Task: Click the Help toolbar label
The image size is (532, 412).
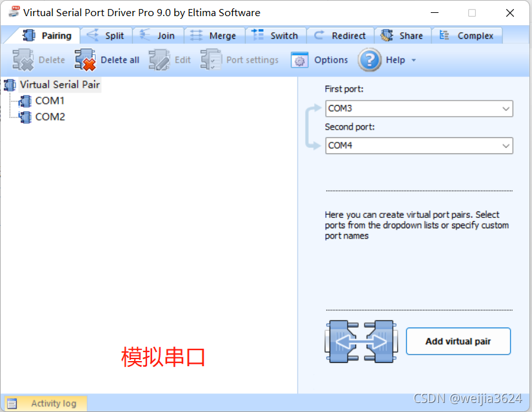Action: tap(395, 60)
